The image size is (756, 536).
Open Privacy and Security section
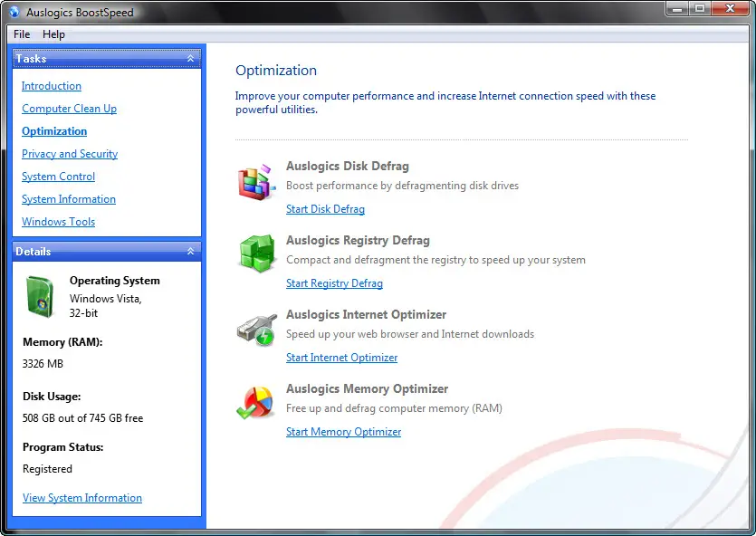pyautogui.click(x=70, y=154)
